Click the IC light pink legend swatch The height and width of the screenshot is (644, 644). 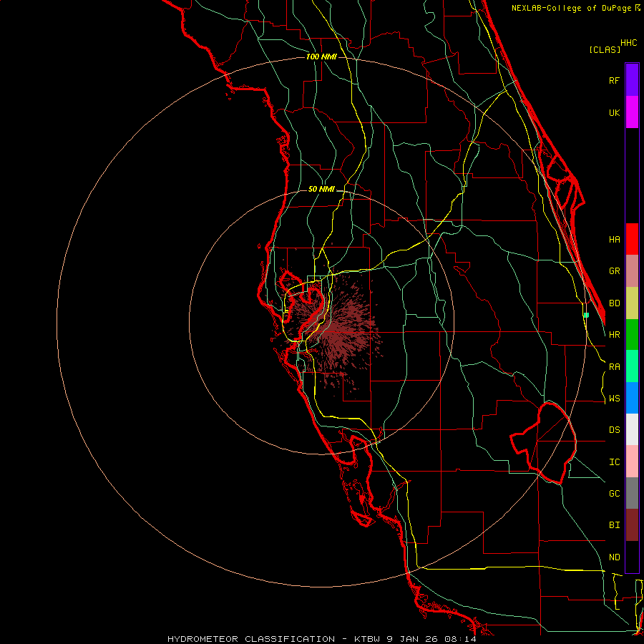tap(632, 462)
